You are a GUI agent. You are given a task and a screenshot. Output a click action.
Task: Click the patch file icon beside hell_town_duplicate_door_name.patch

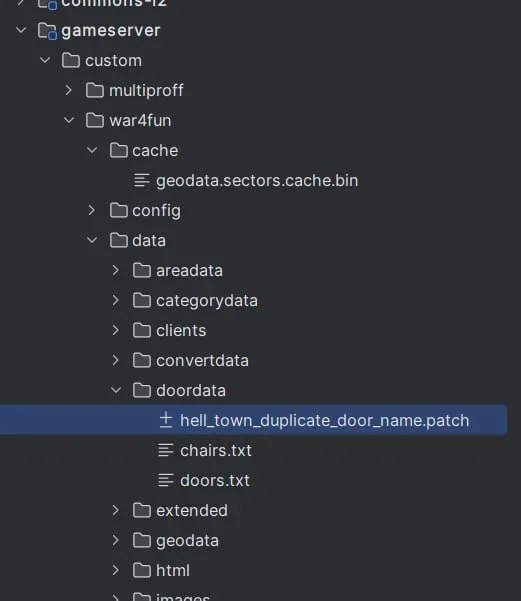(x=166, y=420)
